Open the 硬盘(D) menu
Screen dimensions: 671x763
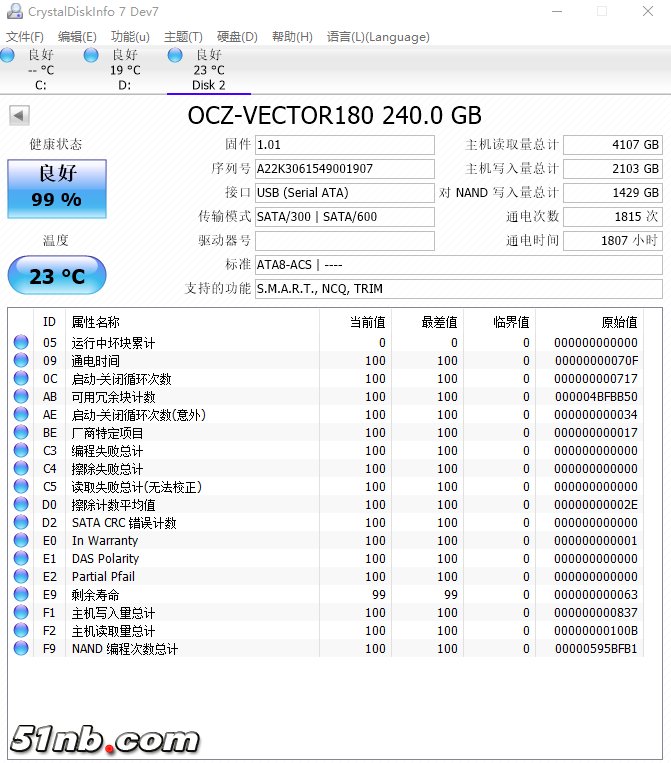pyautogui.click(x=237, y=37)
